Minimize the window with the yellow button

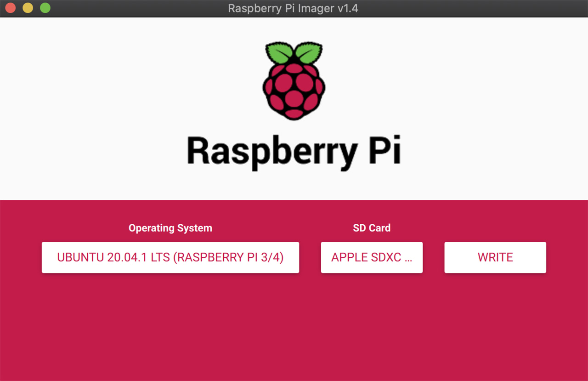coord(28,8)
